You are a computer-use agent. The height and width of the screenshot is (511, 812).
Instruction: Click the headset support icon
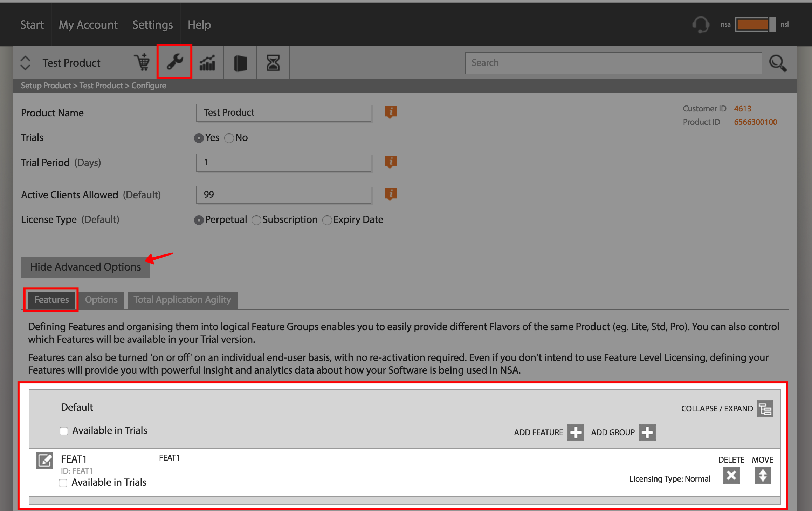tap(701, 25)
